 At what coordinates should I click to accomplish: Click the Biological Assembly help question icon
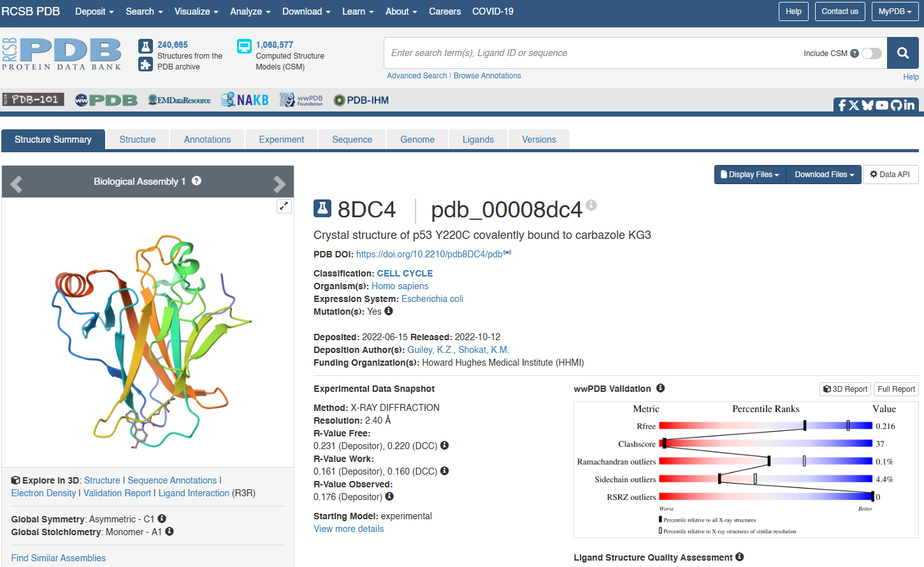196,181
